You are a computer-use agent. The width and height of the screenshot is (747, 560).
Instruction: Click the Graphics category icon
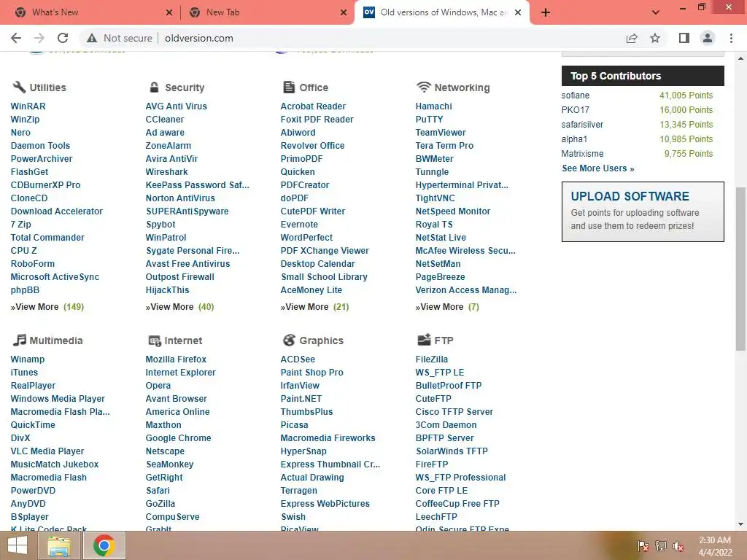(x=289, y=340)
